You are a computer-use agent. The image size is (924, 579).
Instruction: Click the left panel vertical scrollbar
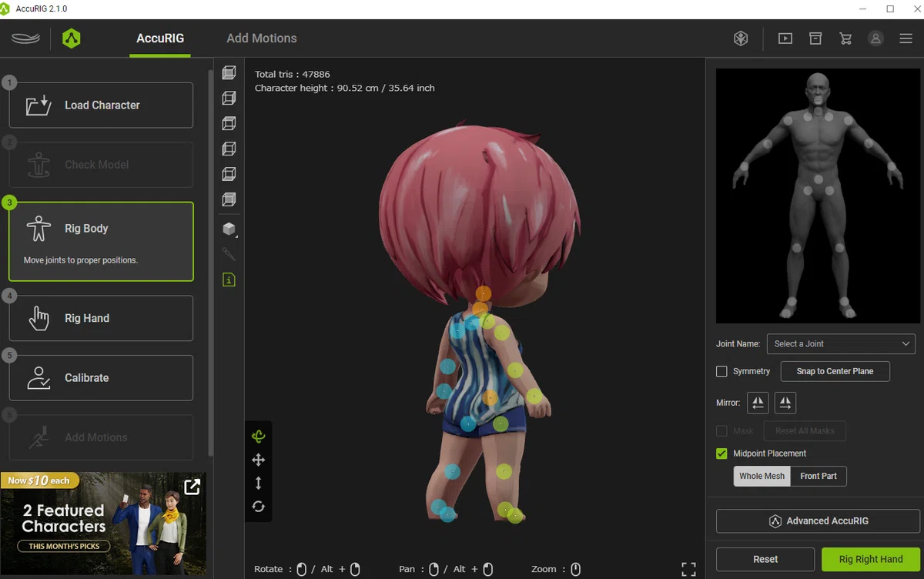[211, 262]
